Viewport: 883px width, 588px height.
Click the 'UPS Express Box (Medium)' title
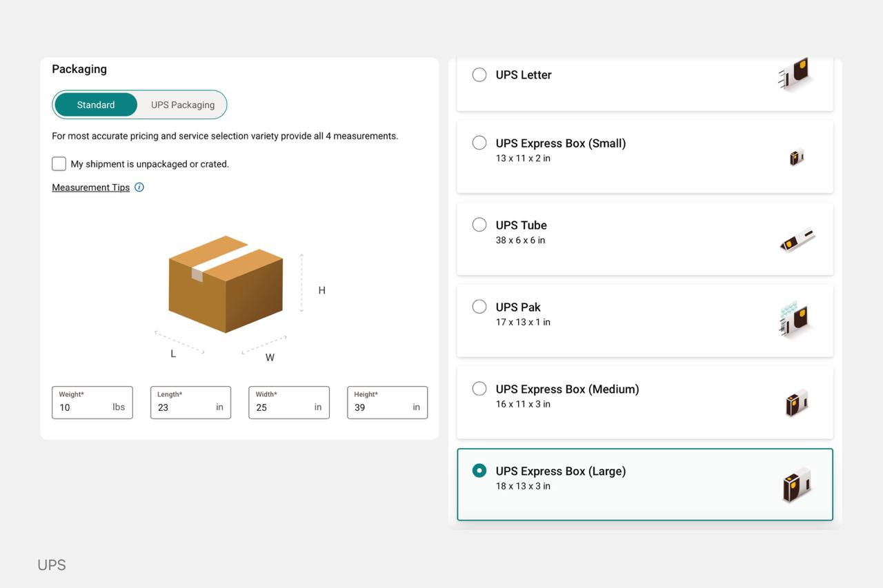[x=568, y=389]
